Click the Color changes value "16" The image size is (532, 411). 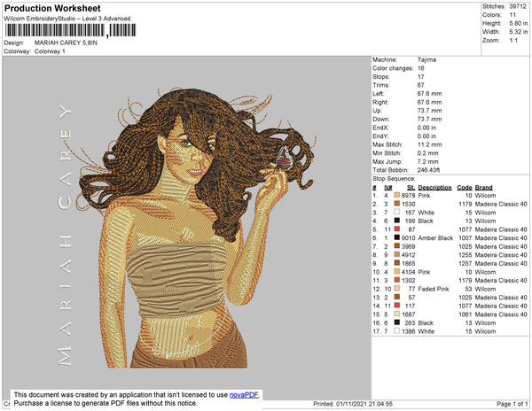tap(420, 68)
